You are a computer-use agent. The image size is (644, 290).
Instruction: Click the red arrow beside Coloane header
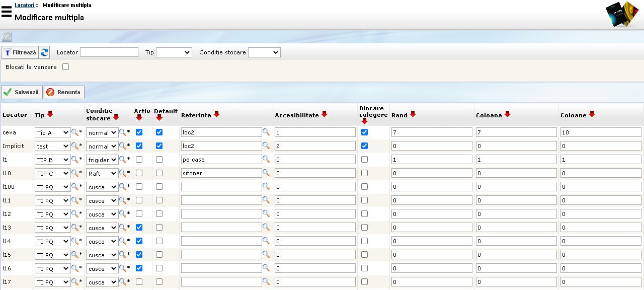coord(592,114)
